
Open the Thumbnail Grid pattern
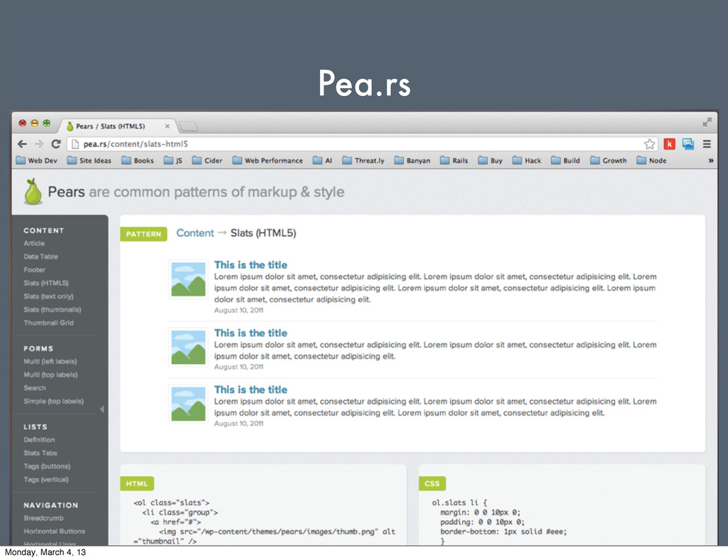49,323
